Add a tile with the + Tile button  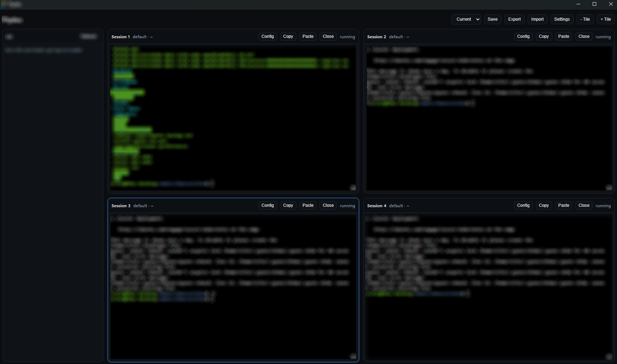pyautogui.click(x=606, y=19)
